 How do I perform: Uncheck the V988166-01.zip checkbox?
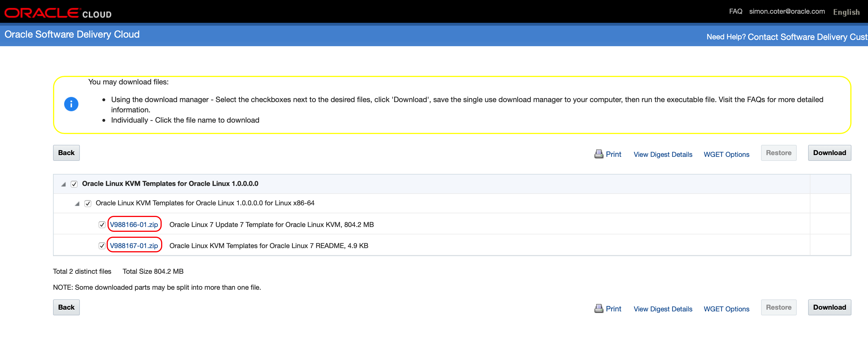(x=102, y=225)
